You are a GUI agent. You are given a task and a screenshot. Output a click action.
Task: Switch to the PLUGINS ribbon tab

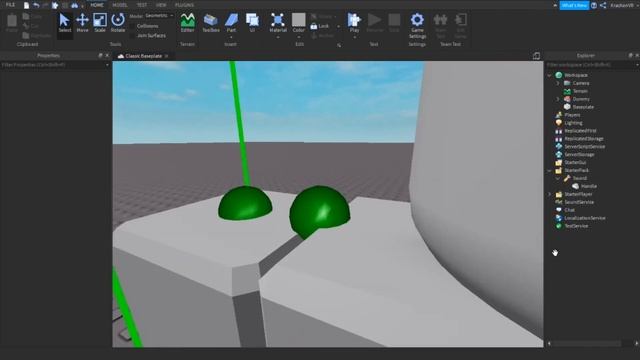click(184, 5)
